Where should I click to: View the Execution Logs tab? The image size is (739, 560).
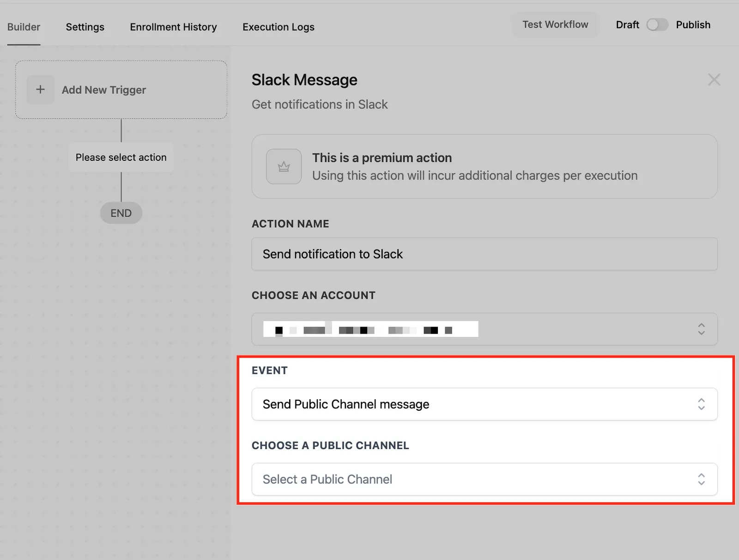(279, 27)
